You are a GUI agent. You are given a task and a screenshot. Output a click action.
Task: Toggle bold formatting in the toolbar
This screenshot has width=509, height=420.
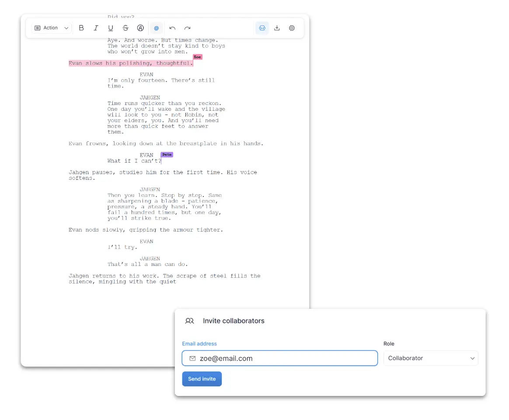point(81,28)
